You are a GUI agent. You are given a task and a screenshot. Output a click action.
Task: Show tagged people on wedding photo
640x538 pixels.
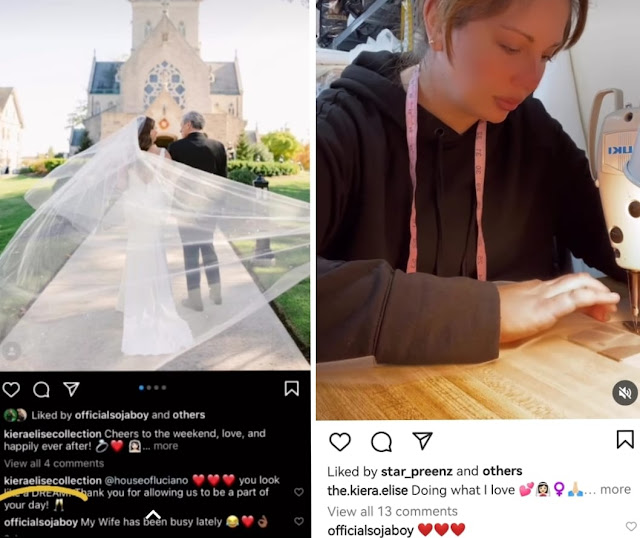[x=12, y=351]
